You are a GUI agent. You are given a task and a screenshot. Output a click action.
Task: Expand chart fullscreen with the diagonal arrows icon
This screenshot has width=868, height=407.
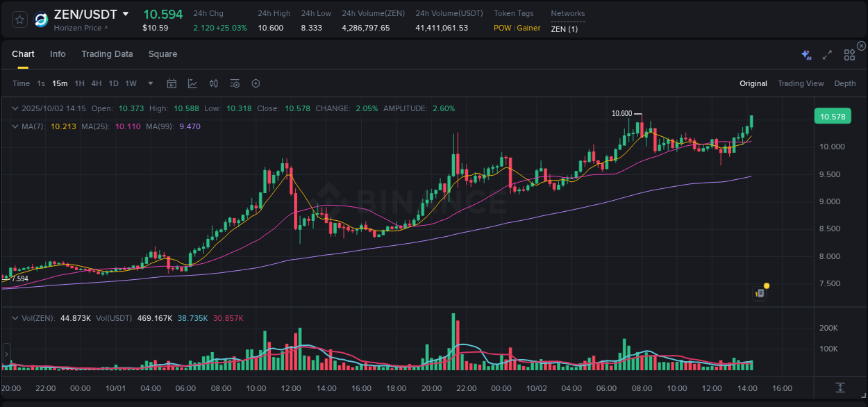[x=827, y=53]
